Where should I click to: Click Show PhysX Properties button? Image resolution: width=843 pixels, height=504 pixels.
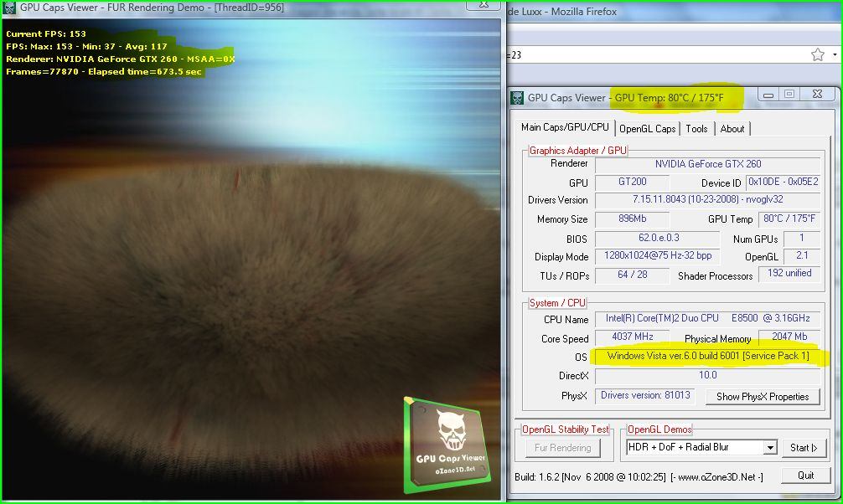point(763,397)
